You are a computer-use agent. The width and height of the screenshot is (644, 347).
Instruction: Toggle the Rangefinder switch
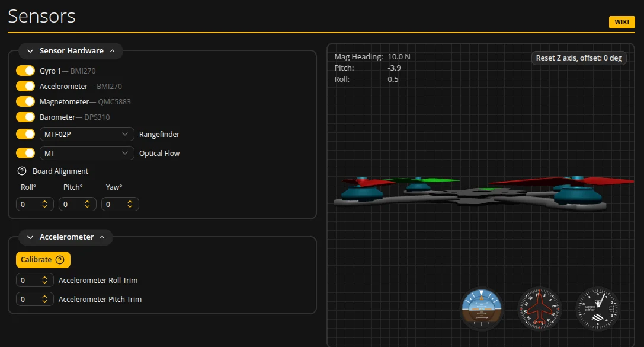25,134
